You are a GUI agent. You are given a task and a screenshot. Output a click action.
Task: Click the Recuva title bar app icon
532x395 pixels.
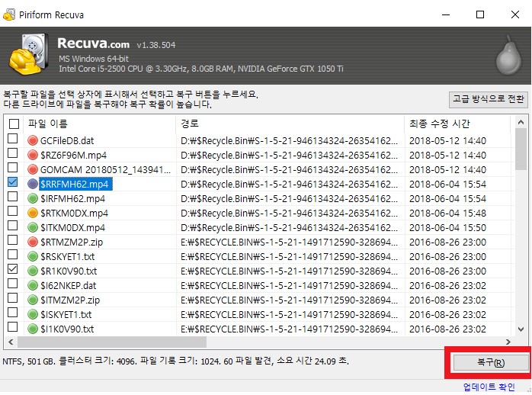click(9, 14)
